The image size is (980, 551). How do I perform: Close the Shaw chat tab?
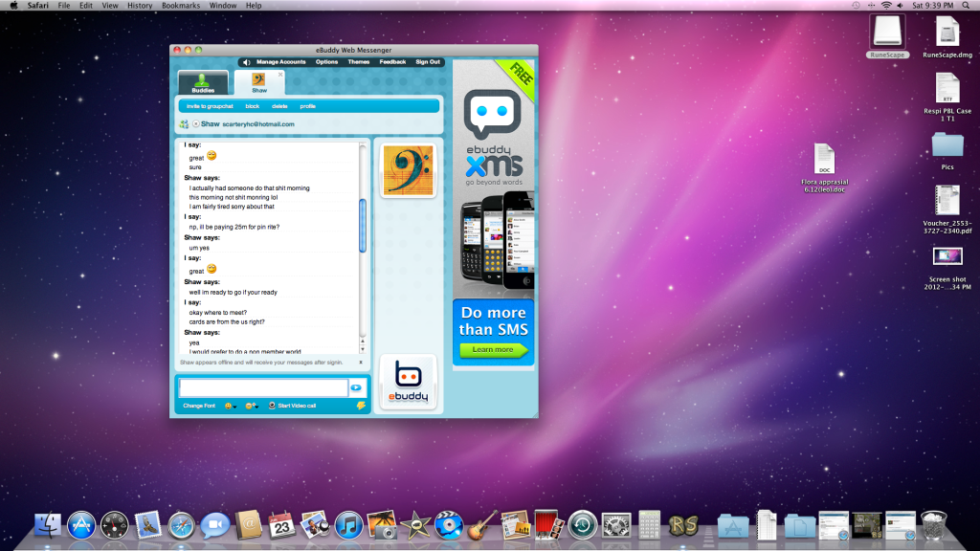click(x=280, y=75)
